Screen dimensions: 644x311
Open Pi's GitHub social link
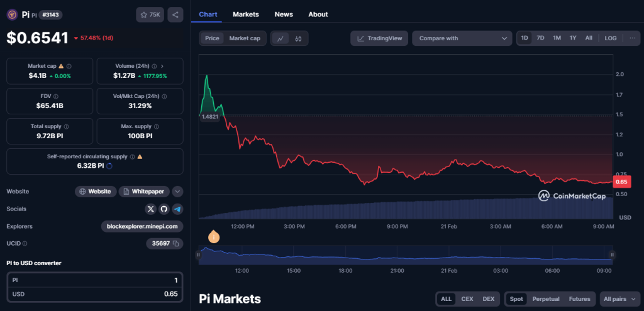pos(164,209)
